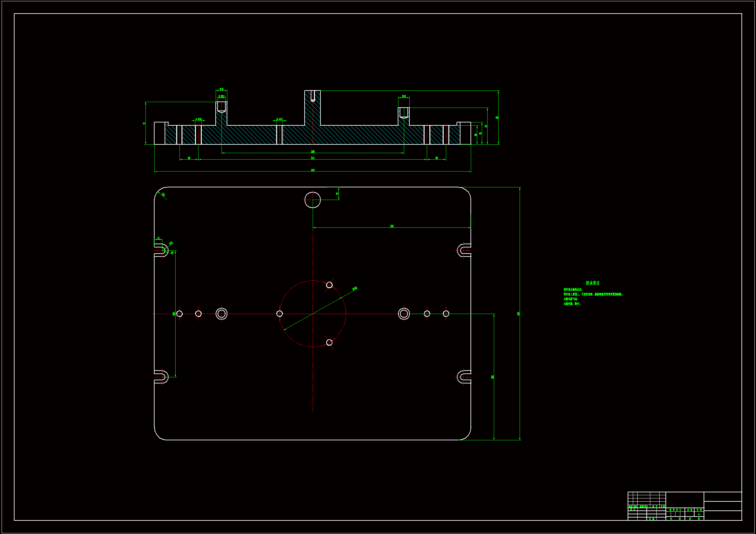Image resolution: width=756 pixels, height=534 pixels.
Task: Click the 1:1 scale cell in title block
Action: pos(699,514)
